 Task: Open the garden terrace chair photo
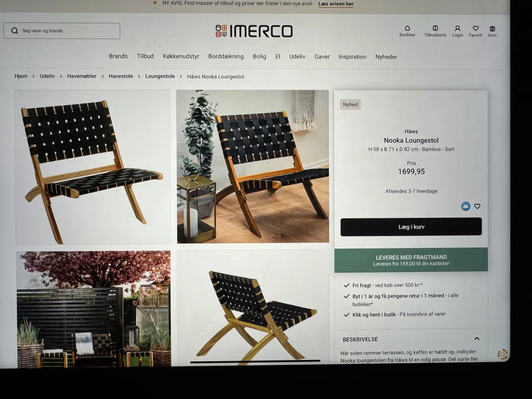point(94,308)
